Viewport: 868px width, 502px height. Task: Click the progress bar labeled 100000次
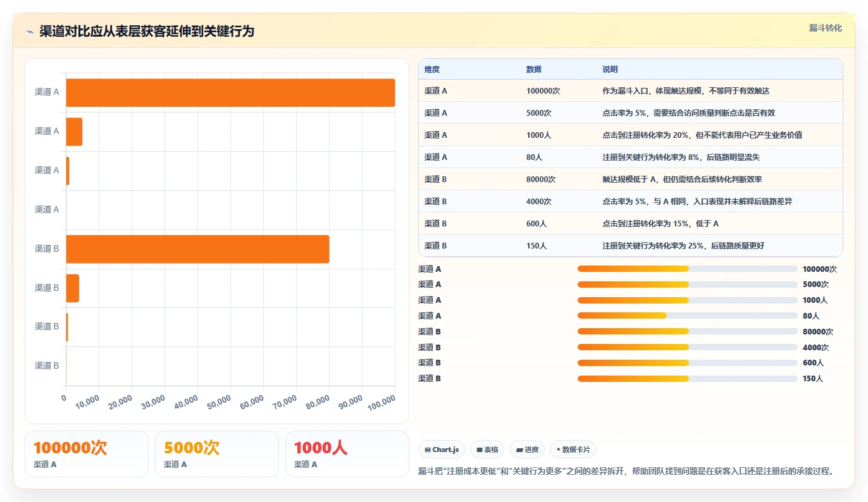click(687, 269)
